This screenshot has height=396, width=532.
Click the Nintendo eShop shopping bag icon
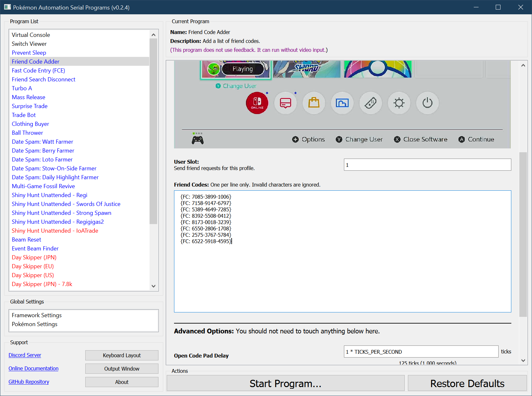(314, 103)
